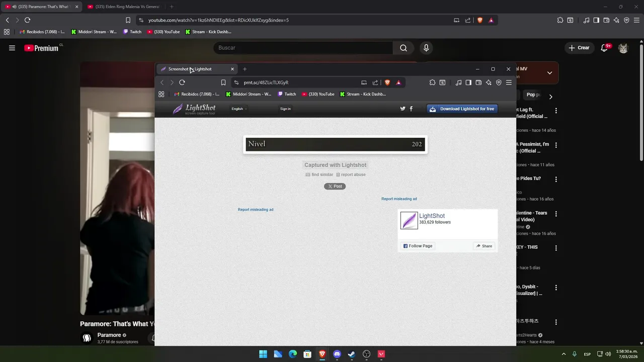
Task: Click the Nivel 202 screenshot image
Action: click(x=335, y=144)
